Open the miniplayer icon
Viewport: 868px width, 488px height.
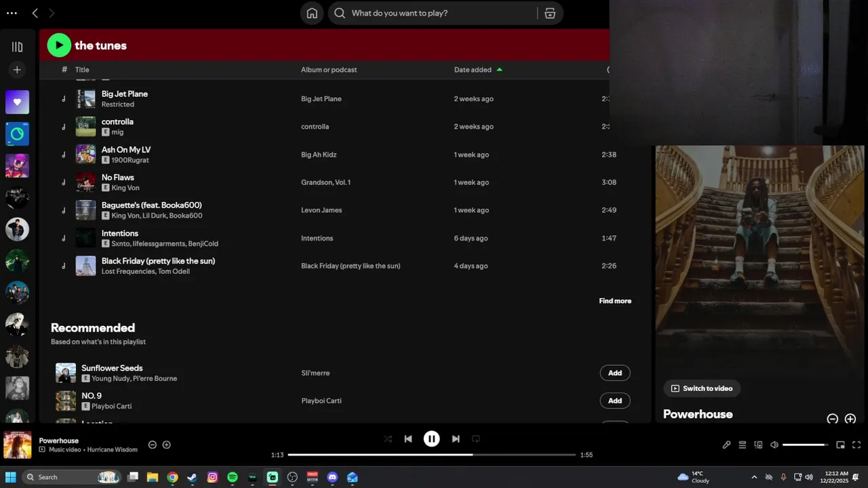(x=840, y=445)
